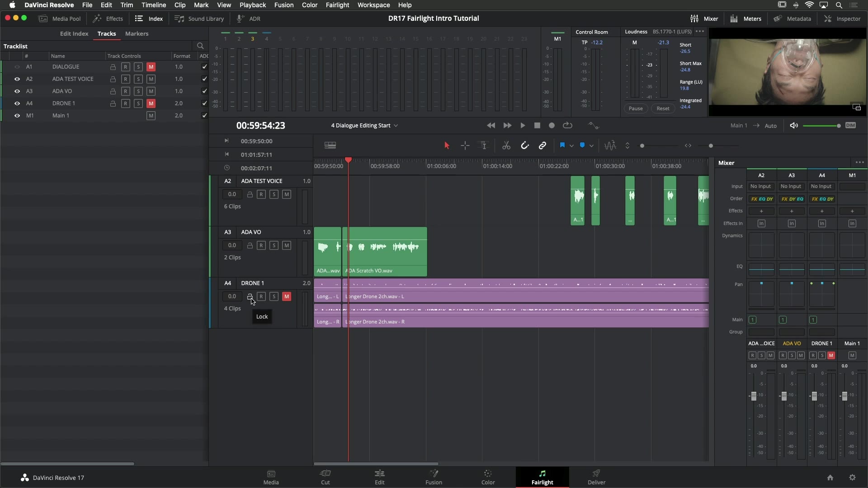Show the hidden DIALOGUE track

[x=17, y=67]
